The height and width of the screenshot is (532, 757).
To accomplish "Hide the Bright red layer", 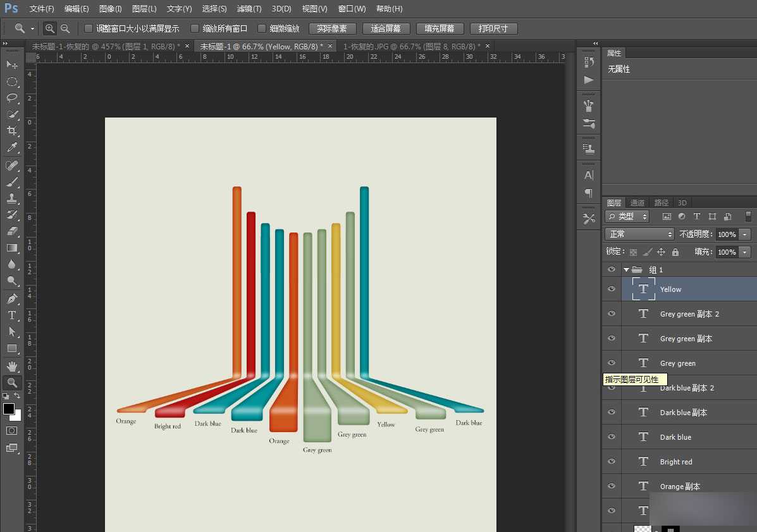I will point(611,462).
